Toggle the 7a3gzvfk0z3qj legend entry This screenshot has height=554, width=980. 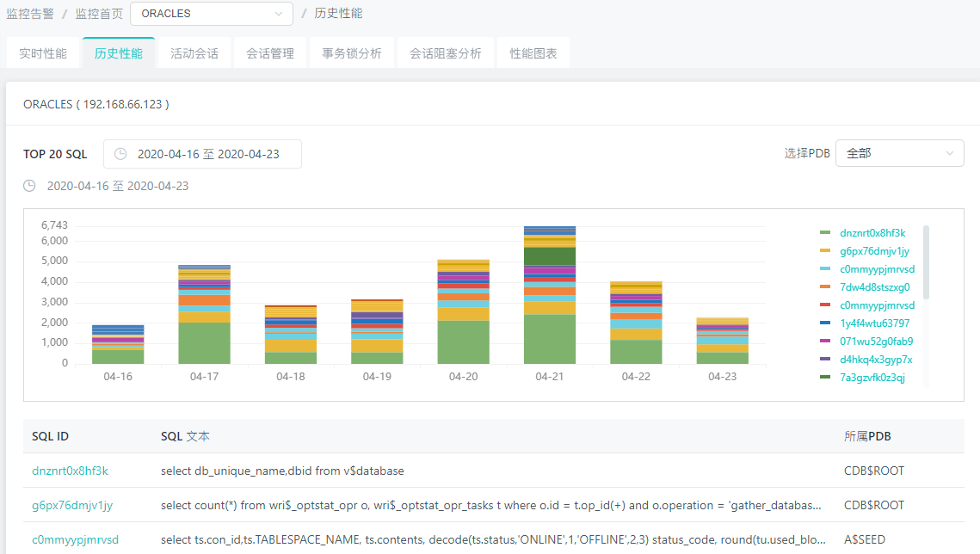(872, 378)
